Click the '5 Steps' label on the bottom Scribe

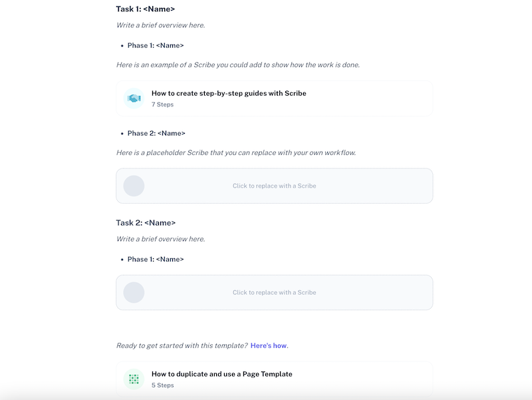point(162,385)
